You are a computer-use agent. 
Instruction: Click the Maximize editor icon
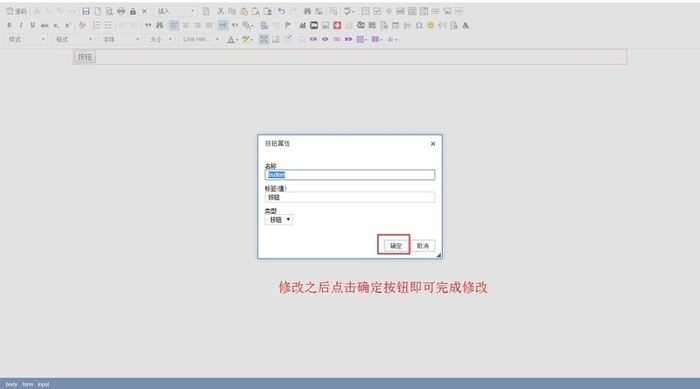tap(264, 39)
